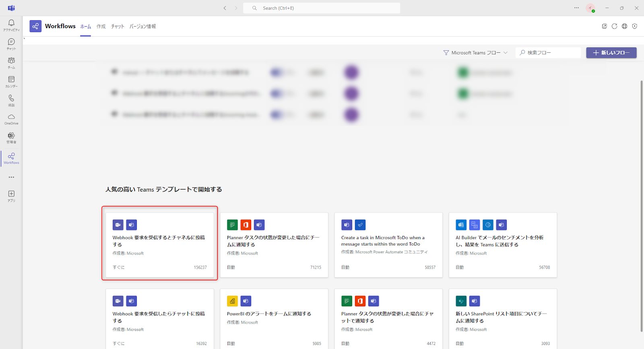Image resolution: width=644 pixels, height=349 pixels.
Task: Open Calendar in the left sidebar
Action: click(11, 82)
